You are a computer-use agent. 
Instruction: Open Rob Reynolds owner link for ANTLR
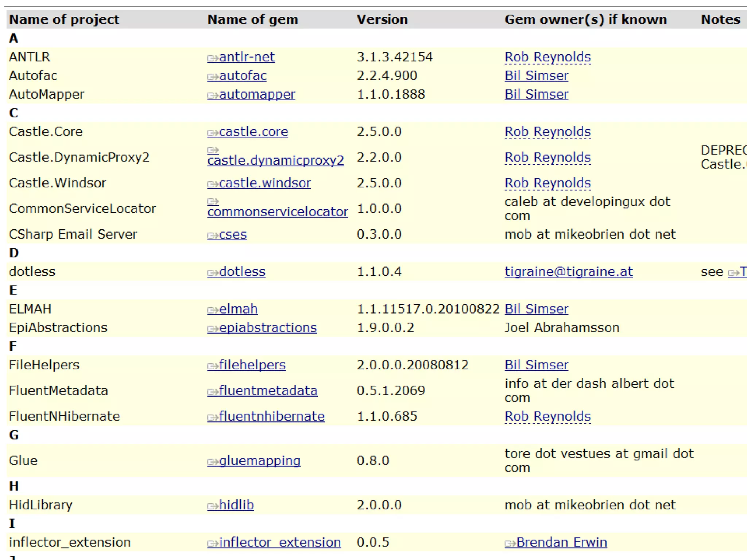[x=547, y=57]
